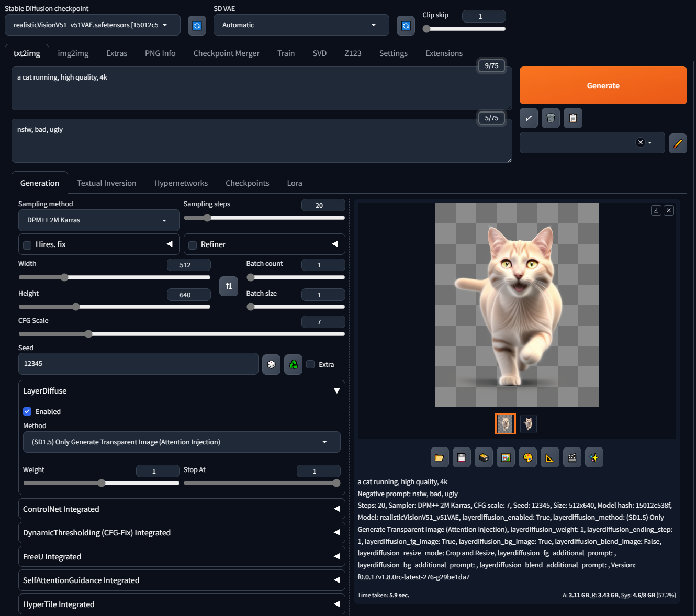This screenshot has height=616, width=696.
Task: Expand ControlNet Integrated section
Action: [182, 509]
